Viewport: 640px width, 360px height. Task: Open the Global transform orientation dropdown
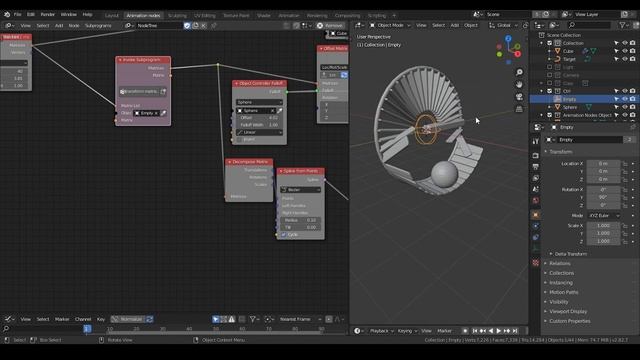[x=503, y=25]
